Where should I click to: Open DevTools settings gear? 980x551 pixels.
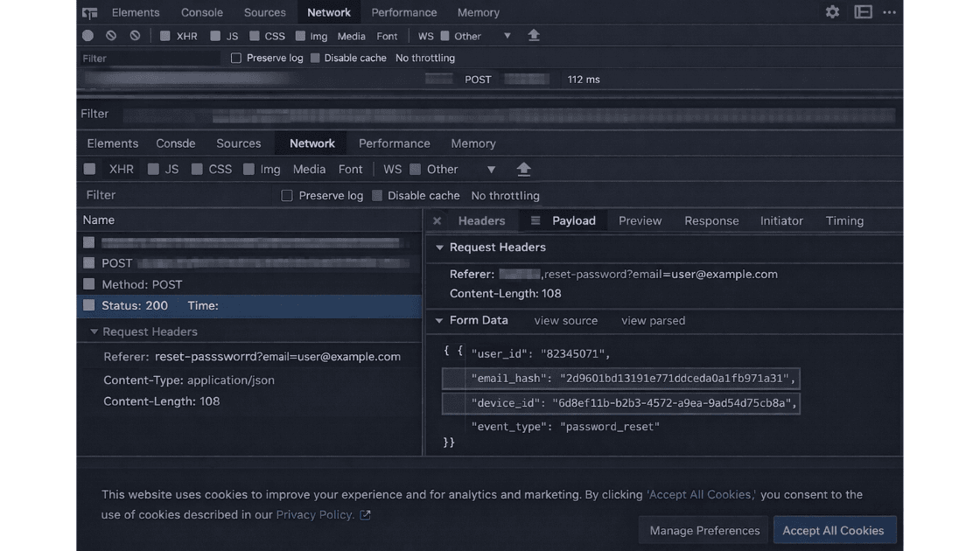832,12
